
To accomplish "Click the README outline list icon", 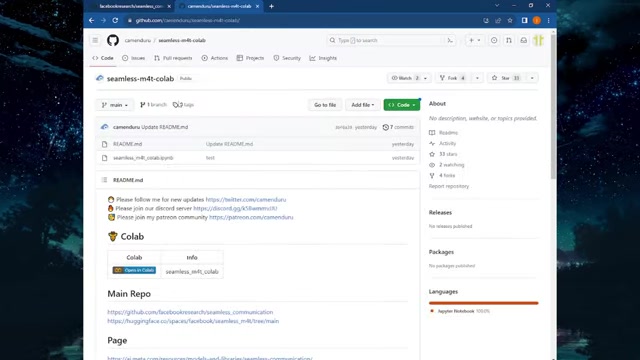I will point(104,180).
